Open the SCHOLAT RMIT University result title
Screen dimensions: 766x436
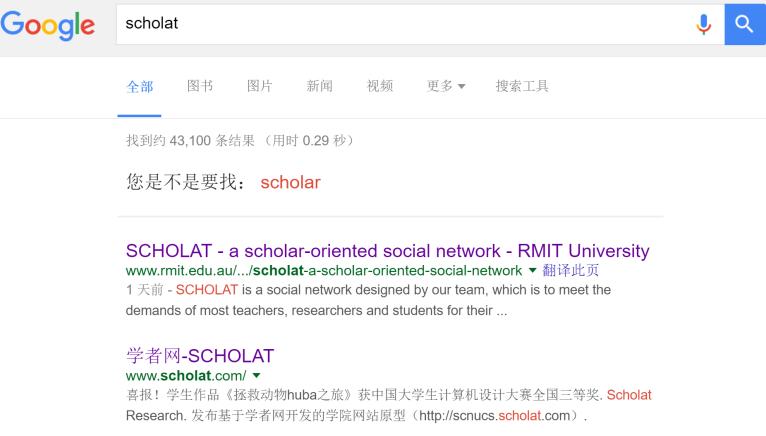[387, 251]
